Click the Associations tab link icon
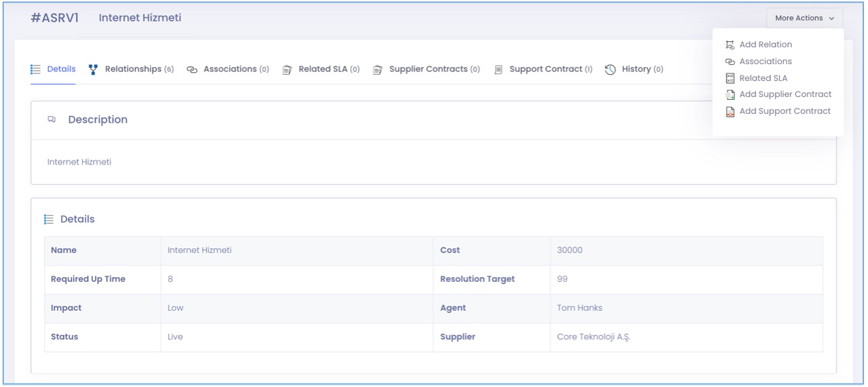The width and height of the screenshot is (868, 387). tap(192, 69)
